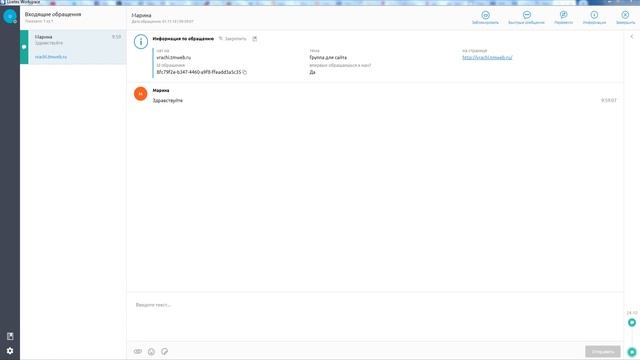Copy the ID обращения with copy icon
Image resolution: width=640 pixels, height=360 pixels.
coord(244,72)
